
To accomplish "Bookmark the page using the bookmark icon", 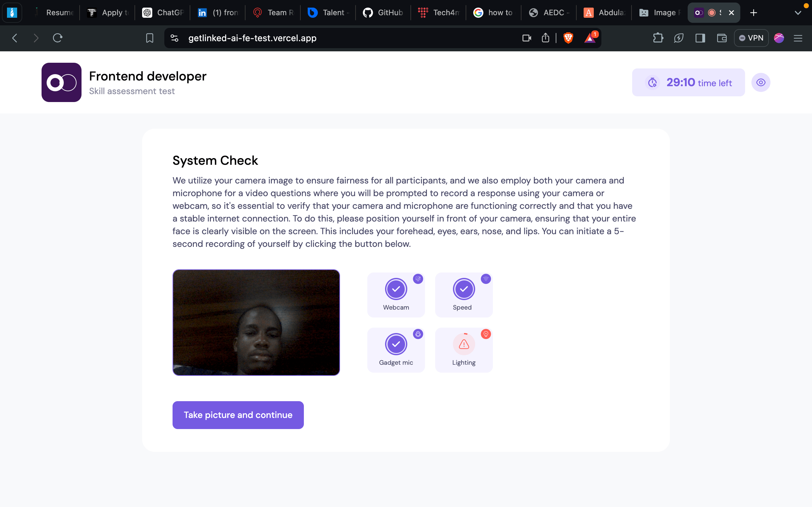I will pyautogui.click(x=149, y=38).
